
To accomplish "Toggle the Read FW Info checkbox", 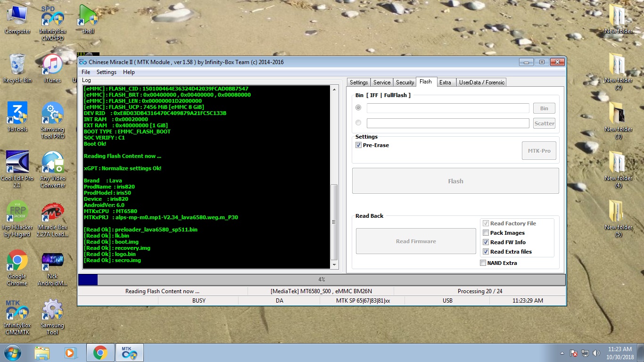I will pos(486,242).
